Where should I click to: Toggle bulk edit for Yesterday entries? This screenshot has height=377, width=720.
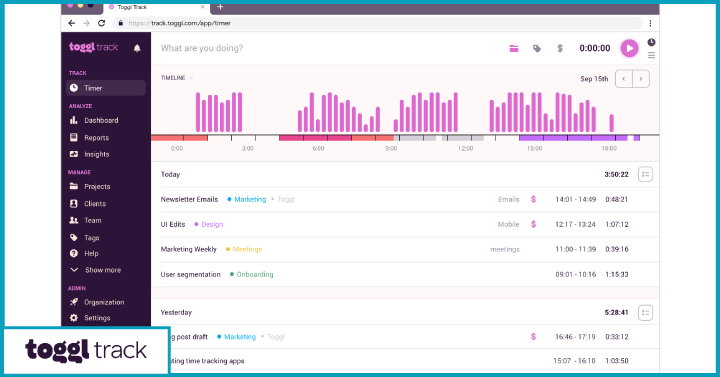(x=645, y=313)
